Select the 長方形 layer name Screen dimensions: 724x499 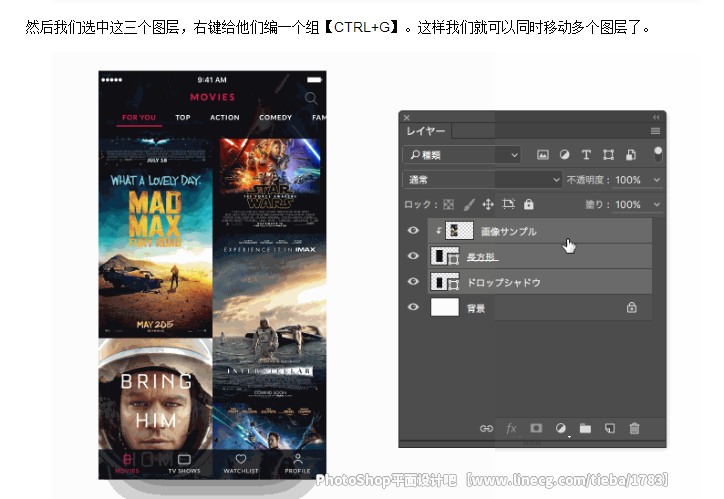482,257
